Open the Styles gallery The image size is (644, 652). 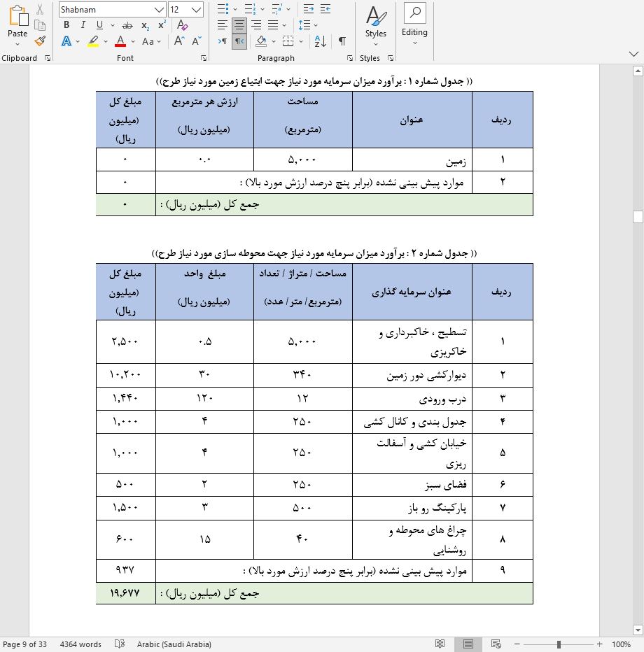pyautogui.click(x=376, y=25)
